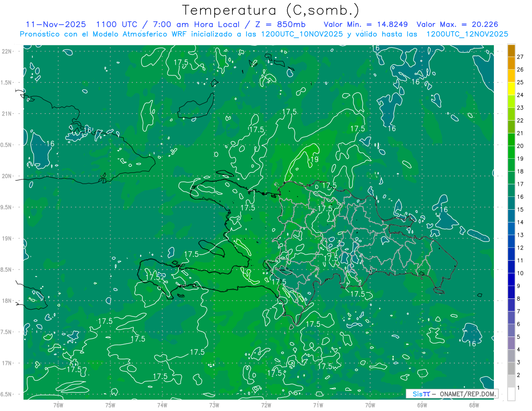Click legend scale value "1"

click(519, 388)
